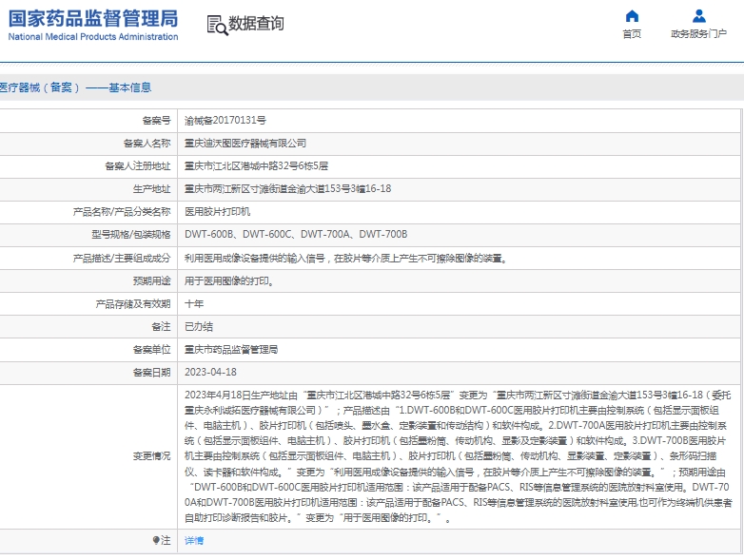Select the product description starting 利用医用成像设备
The image size is (744, 560).
point(346,259)
